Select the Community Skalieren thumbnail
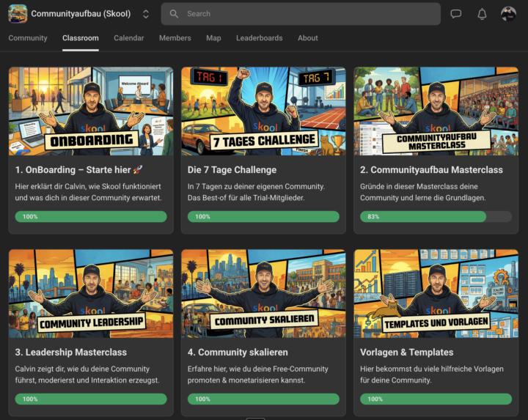 point(263,293)
